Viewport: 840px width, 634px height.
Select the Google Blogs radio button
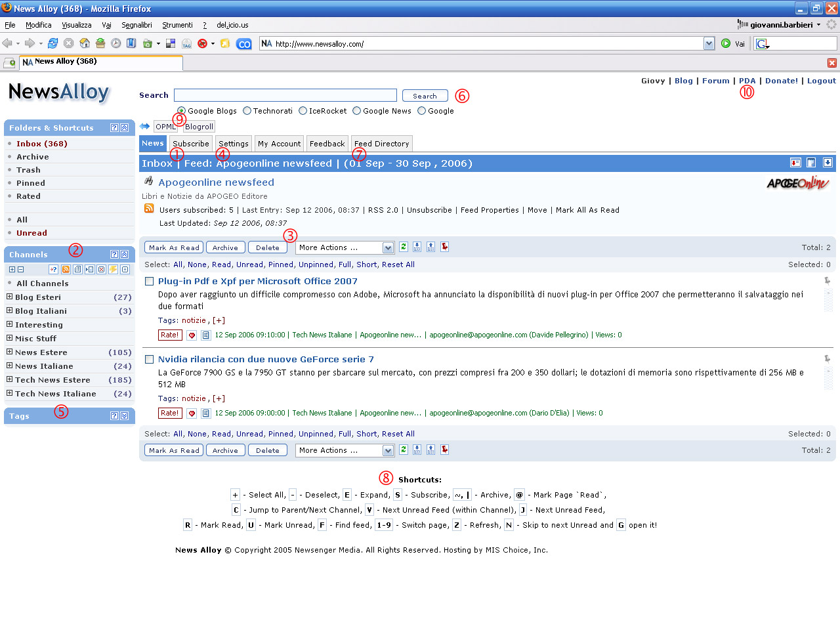click(182, 111)
